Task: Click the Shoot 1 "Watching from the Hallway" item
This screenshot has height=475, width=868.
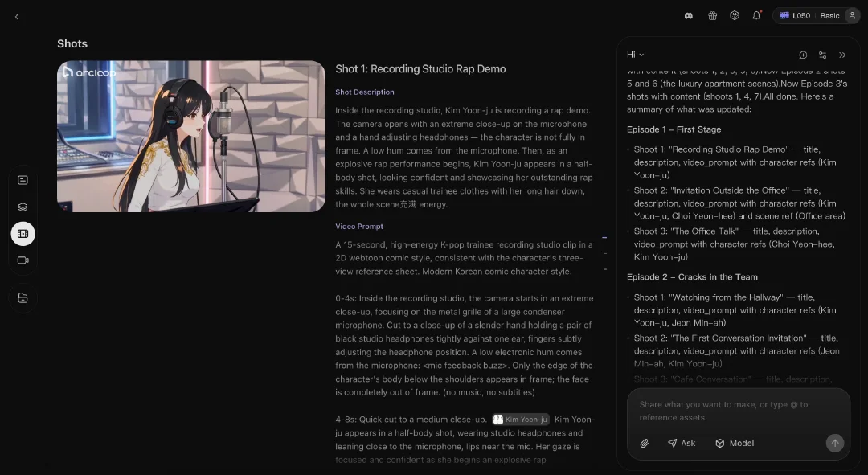Action: point(735,310)
